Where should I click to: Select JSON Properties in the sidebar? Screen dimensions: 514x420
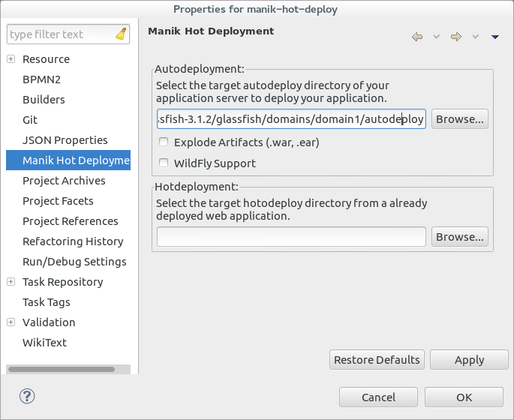65,140
